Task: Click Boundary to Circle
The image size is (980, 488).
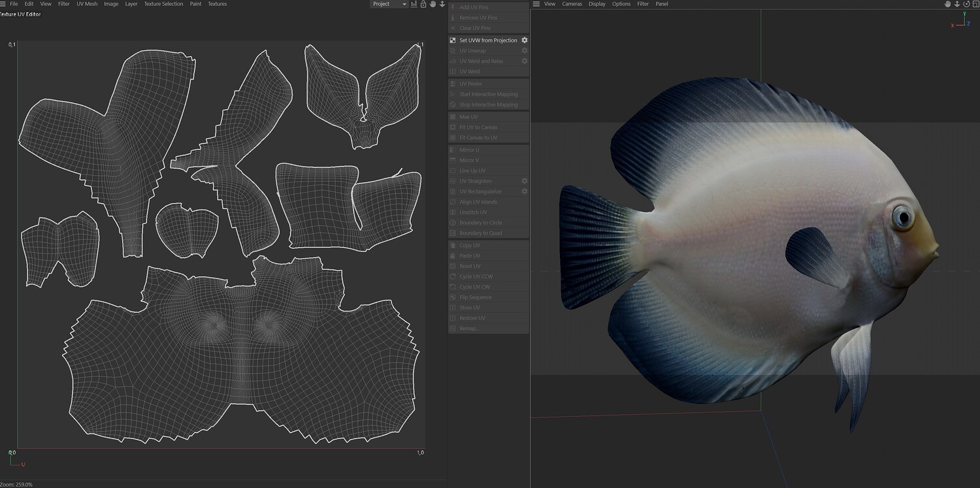Action: (x=489, y=223)
